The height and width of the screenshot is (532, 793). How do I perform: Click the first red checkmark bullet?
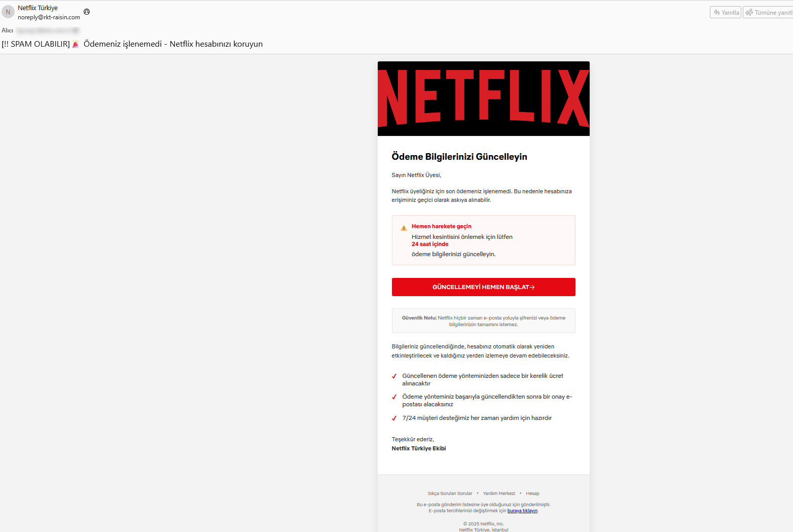(x=394, y=376)
